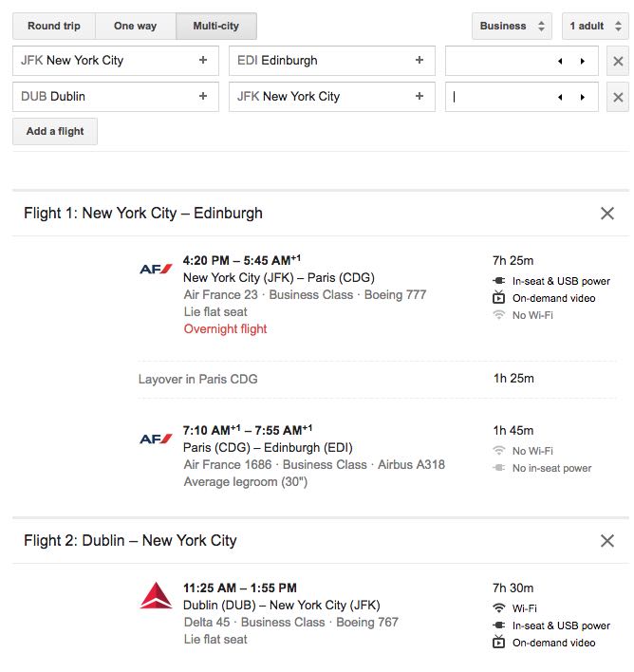The width and height of the screenshot is (634, 672).
Task: Click the second flight date input field
Action: (x=500, y=97)
